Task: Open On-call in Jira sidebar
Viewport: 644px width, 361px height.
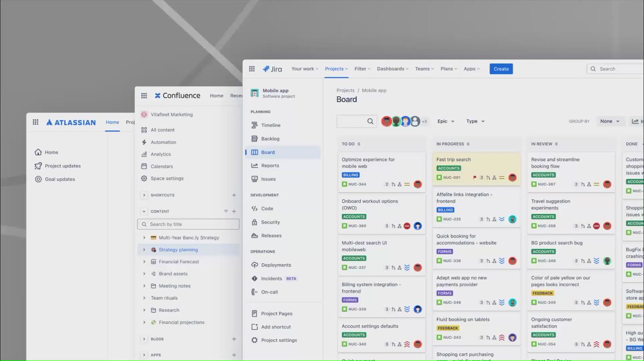Action: pos(269,292)
